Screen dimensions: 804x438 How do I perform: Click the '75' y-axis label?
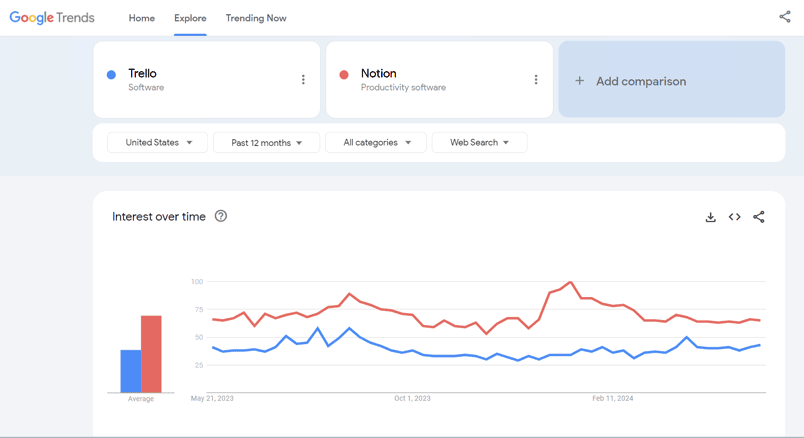(x=199, y=309)
